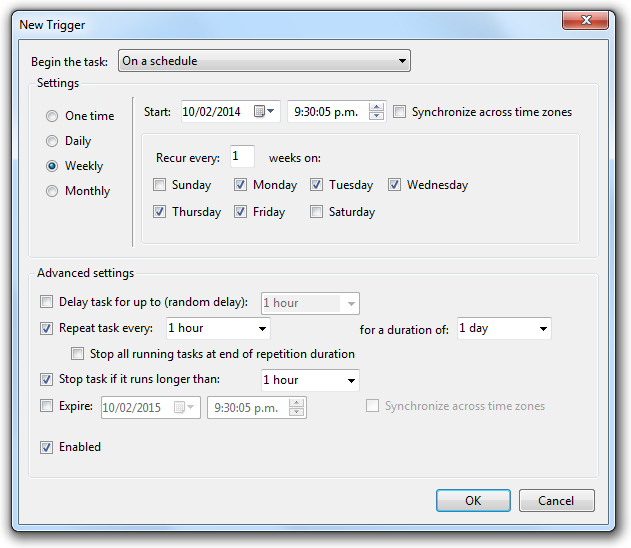631x548 pixels.
Task: Toggle Synchronize across time zones for Start
Action: point(401,112)
